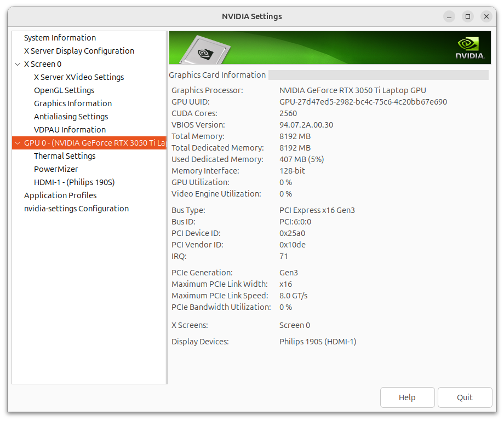The width and height of the screenshot is (504, 421).
Task: Open Antialiasing Settings
Action: click(x=71, y=117)
